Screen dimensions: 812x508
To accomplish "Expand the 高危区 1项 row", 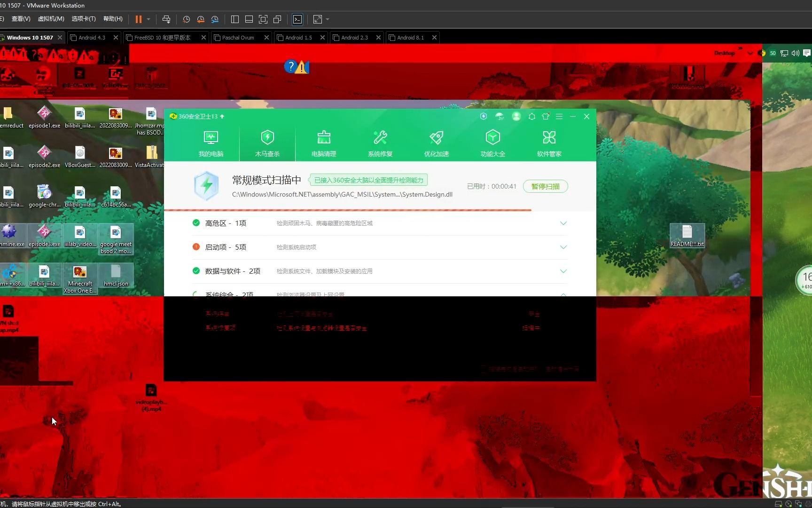I will (563, 223).
